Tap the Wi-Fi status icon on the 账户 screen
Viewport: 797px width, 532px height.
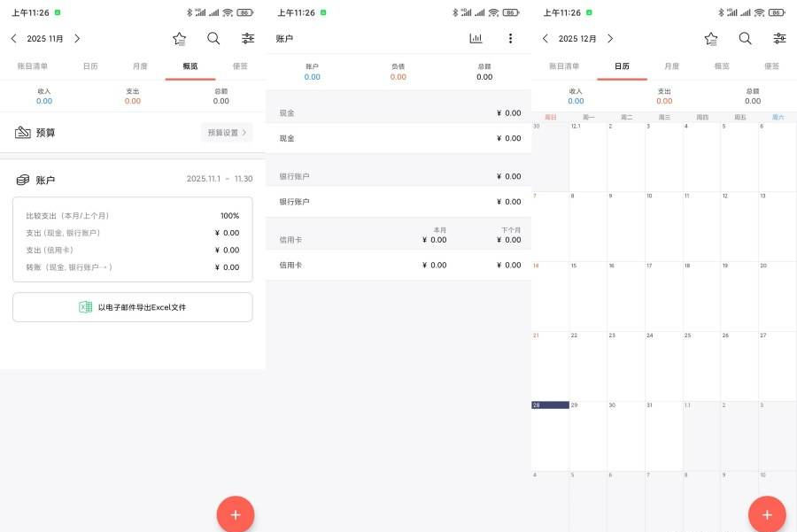[x=493, y=12]
